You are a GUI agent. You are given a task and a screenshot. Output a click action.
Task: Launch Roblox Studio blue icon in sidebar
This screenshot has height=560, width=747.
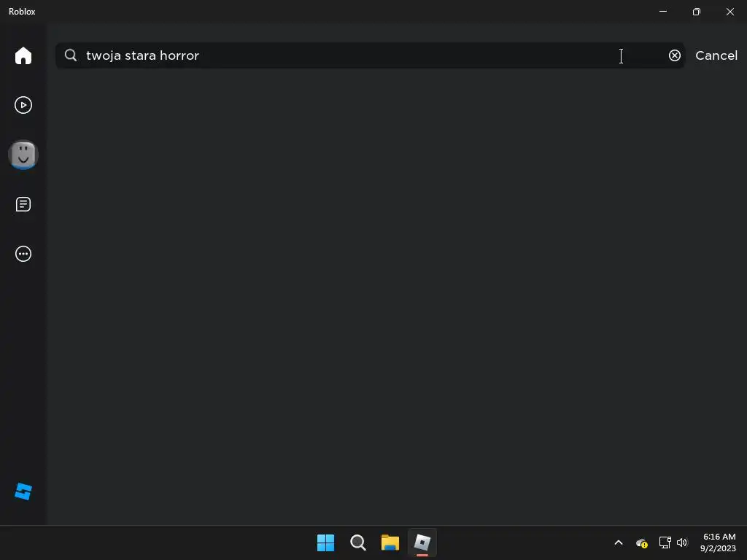[x=23, y=491]
